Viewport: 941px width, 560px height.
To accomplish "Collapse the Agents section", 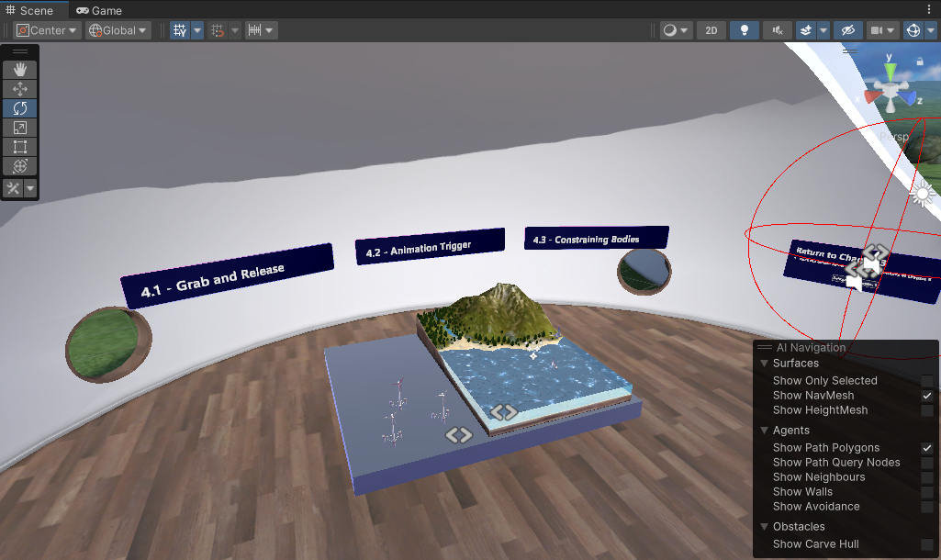I will tap(764, 431).
